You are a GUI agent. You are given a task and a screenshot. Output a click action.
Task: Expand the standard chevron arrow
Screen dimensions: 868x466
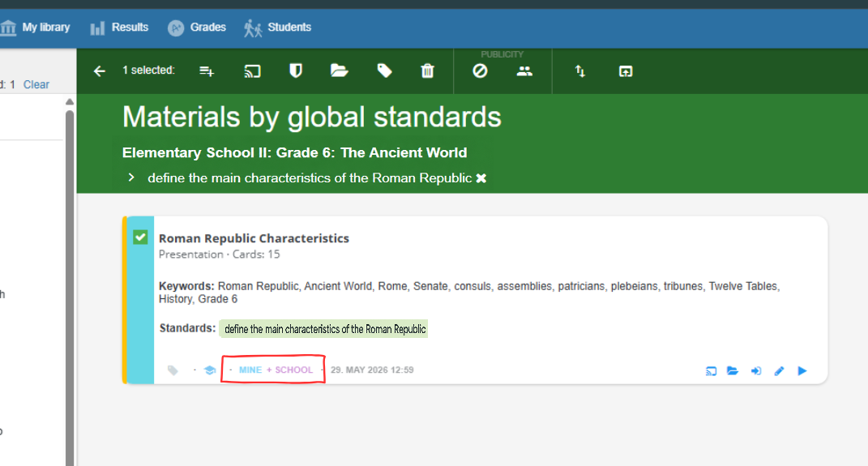[x=131, y=177]
